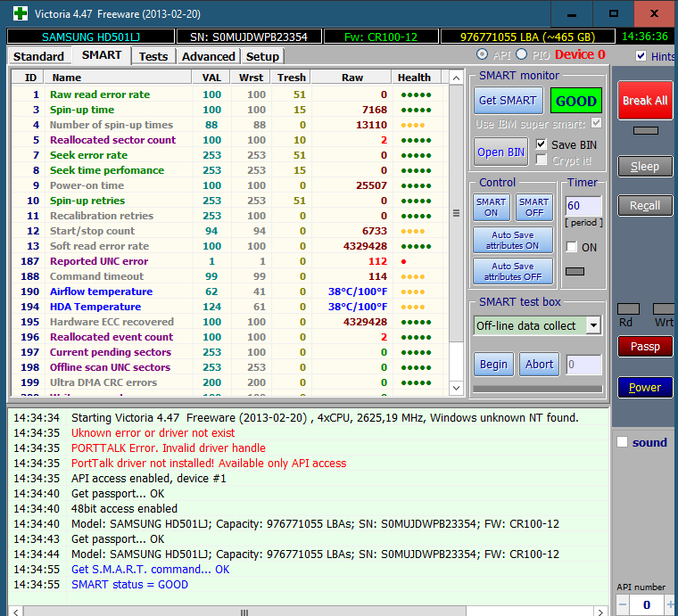Click the blue Power button
This screenshot has height=616, width=678.
(644, 388)
